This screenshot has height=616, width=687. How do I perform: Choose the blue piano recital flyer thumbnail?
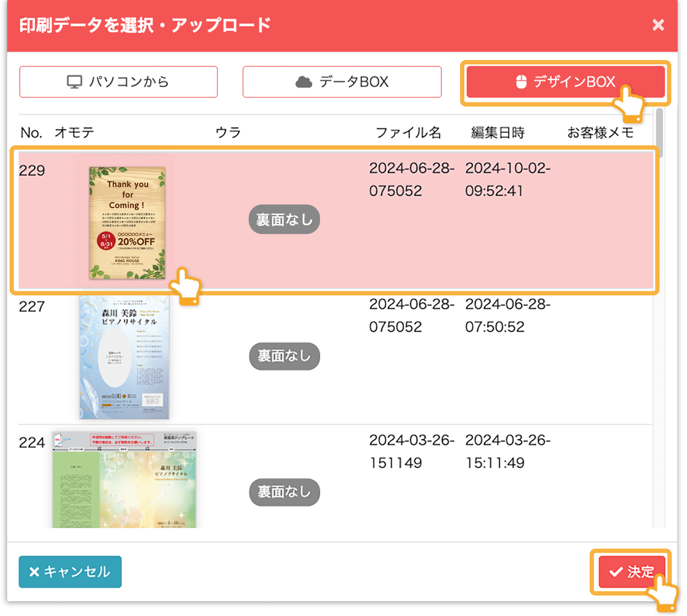pyautogui.click(x=124, y=358)
